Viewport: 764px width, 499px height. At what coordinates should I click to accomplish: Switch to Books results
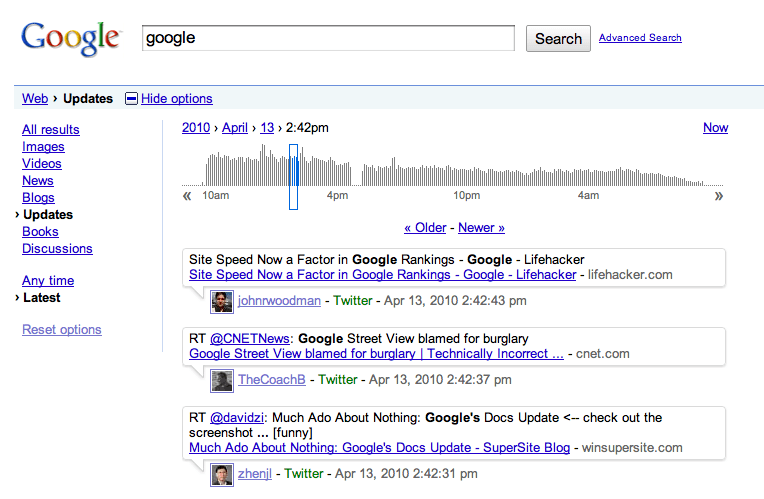coord(40,232)
